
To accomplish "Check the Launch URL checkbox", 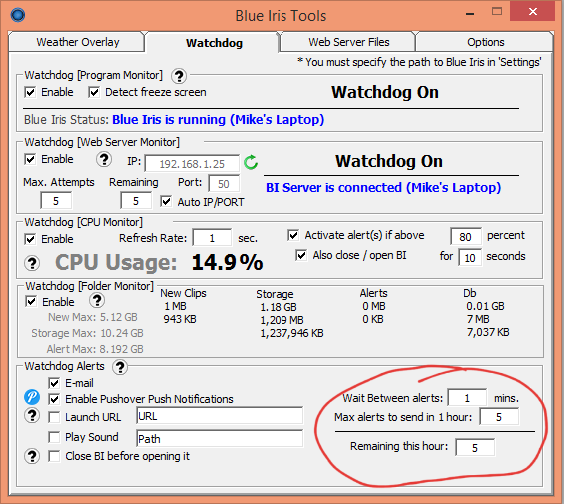I will [54, 417].
